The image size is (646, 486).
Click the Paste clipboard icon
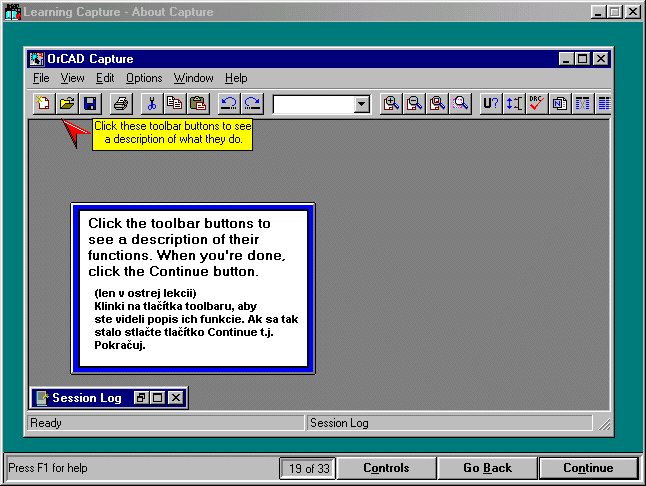(x=198, y=103)
